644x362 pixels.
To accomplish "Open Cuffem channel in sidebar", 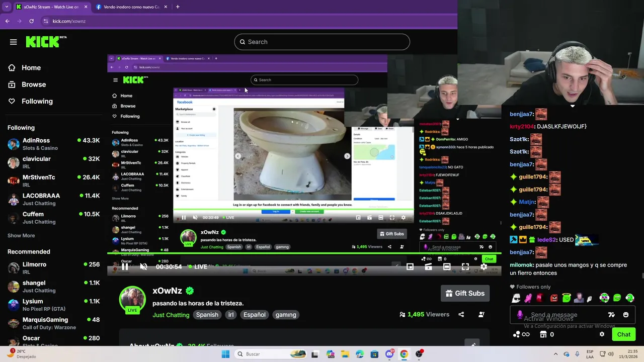I will (53, 217).
